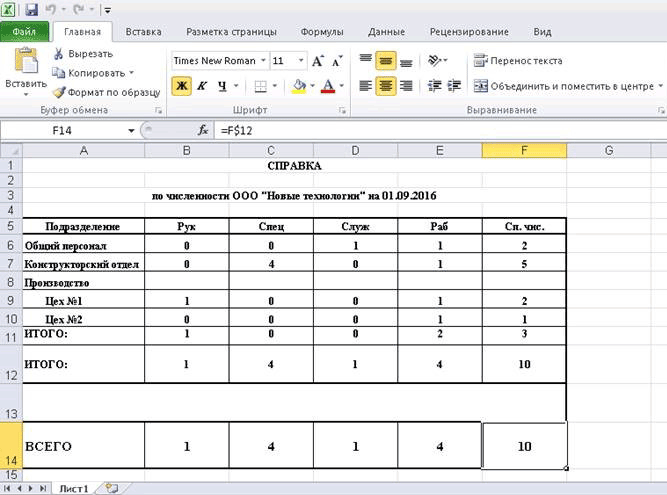667x495 pixels.
Task: Click the Borders grid icon
Action: coord(260,86)
